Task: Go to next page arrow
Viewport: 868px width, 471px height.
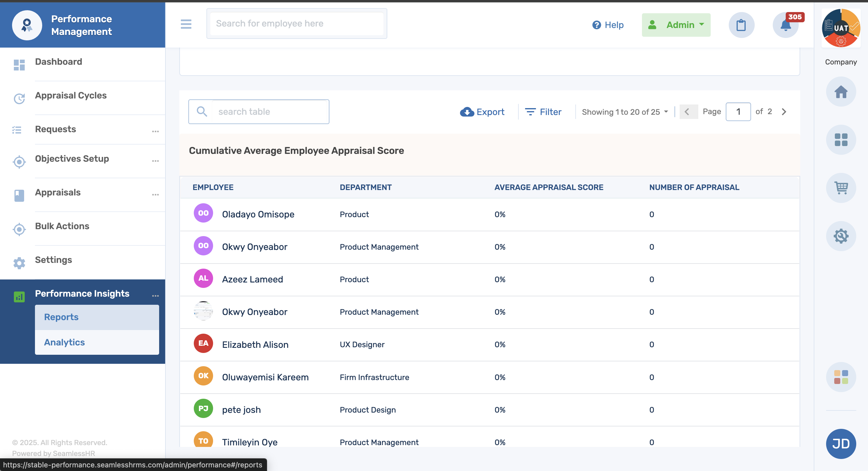Action: [784, 112]
